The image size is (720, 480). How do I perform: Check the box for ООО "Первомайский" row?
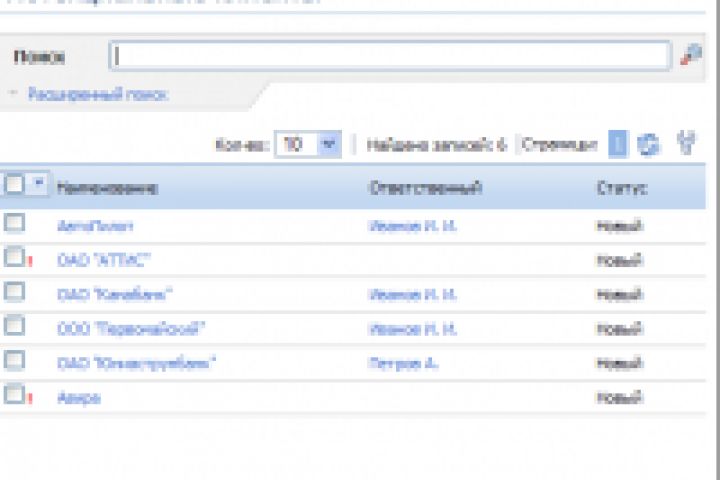(14, 326)
